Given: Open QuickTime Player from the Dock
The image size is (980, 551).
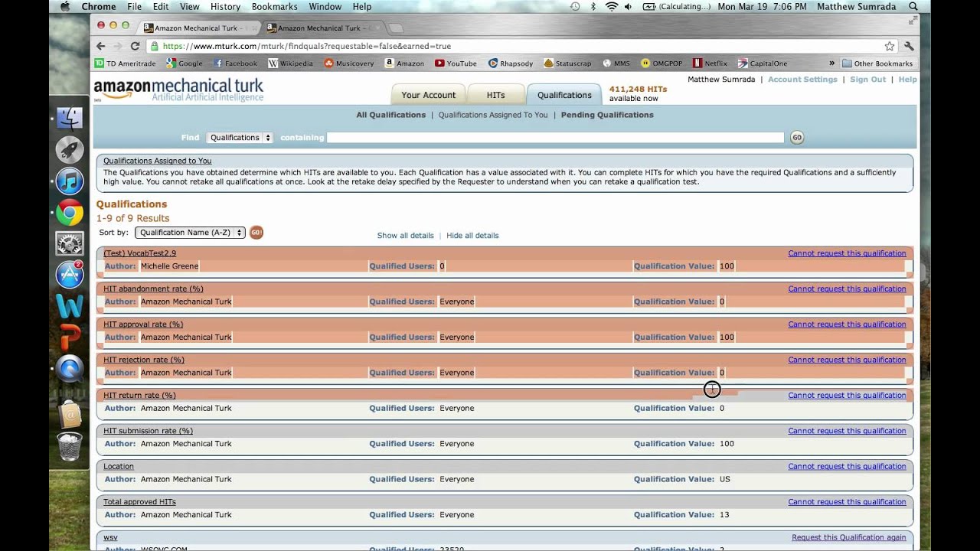Looking at the screenshot, I should 70,370.
